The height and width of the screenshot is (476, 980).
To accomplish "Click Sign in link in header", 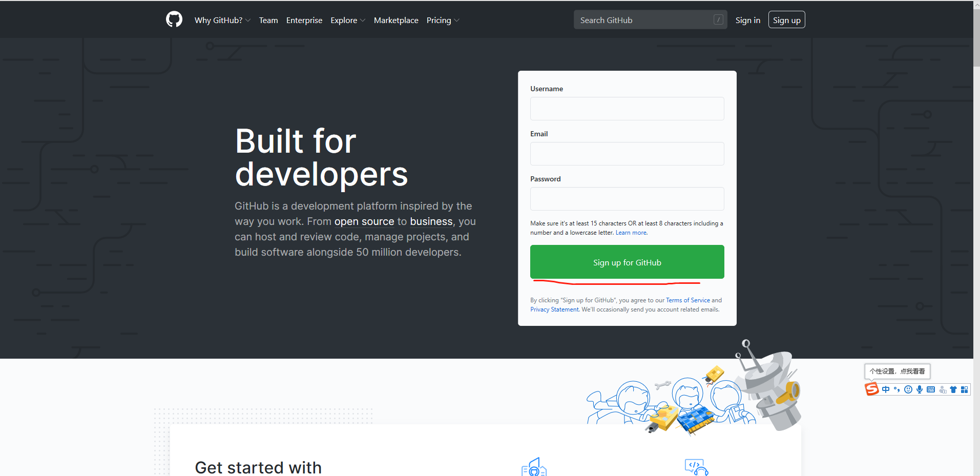I will pyautogui.click(x=747, y=20).
